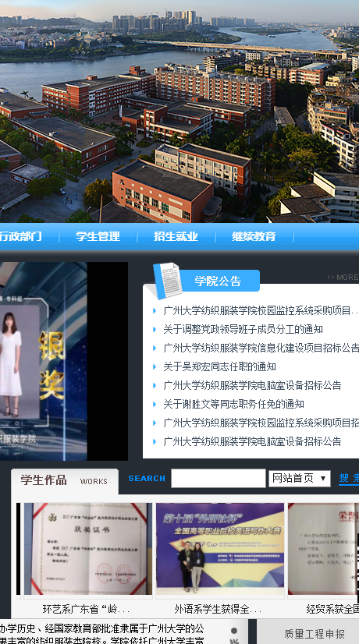Switch to the 学生作品 WORKS tab

(x=65, y=480)
